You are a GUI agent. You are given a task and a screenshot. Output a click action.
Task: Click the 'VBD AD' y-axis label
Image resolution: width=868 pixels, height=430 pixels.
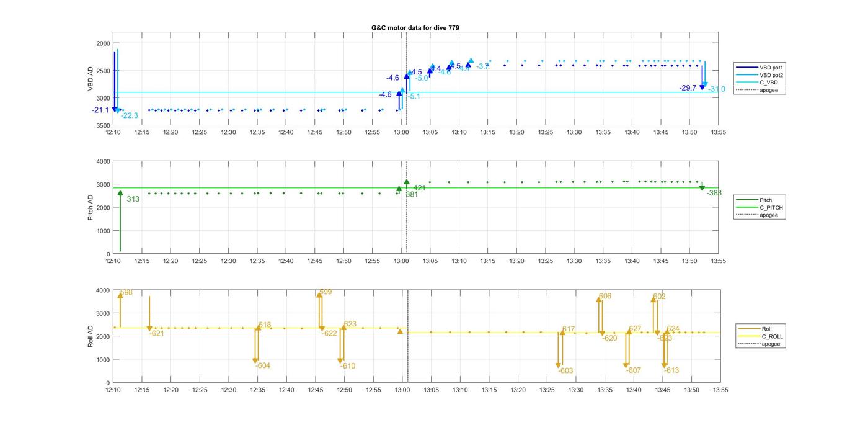click(x=91, y=79)
